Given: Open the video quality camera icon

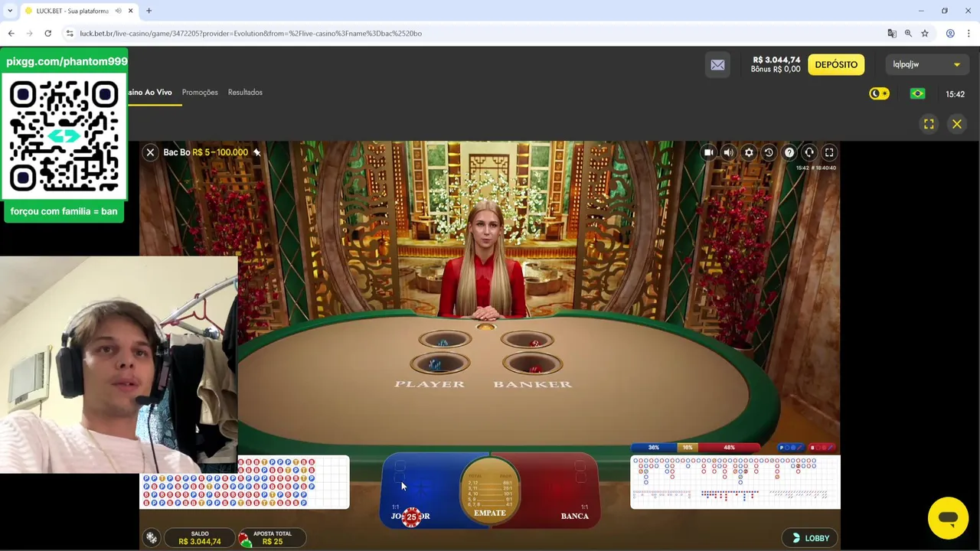Looking at the screenshot, I should click(708, 152).
